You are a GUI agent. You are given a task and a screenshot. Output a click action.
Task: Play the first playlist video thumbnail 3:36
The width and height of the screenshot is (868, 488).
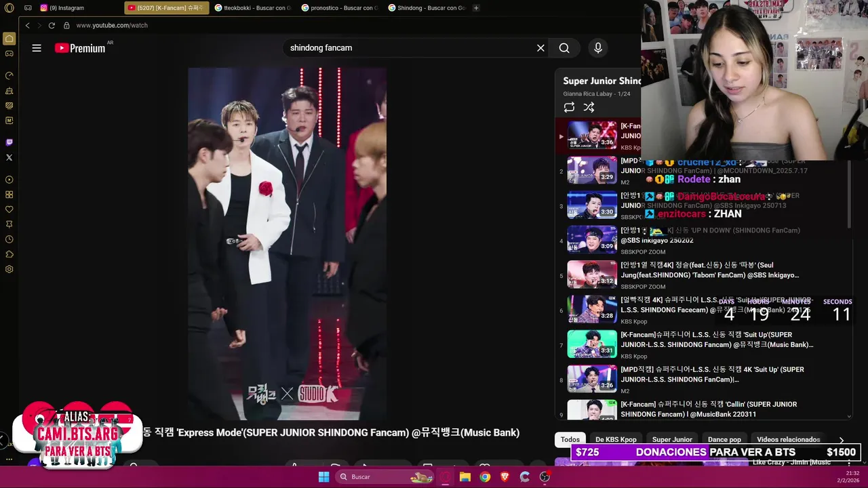592,135
